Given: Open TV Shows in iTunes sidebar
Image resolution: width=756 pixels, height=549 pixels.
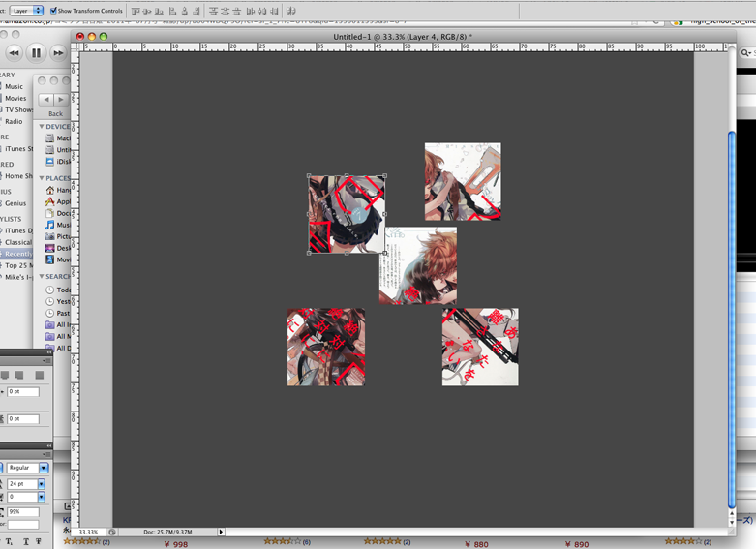Looking at the screenshot, I should click(18, 109).
